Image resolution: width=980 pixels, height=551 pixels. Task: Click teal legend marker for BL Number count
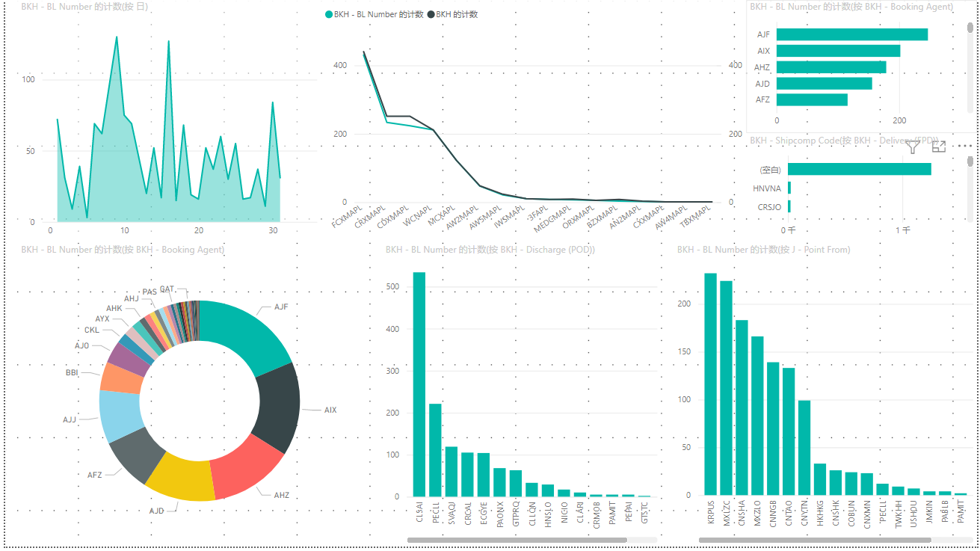click(x=329, y=14)
